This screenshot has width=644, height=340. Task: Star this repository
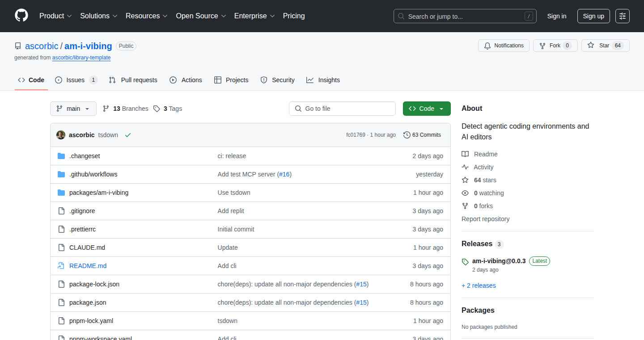[605, 46]
